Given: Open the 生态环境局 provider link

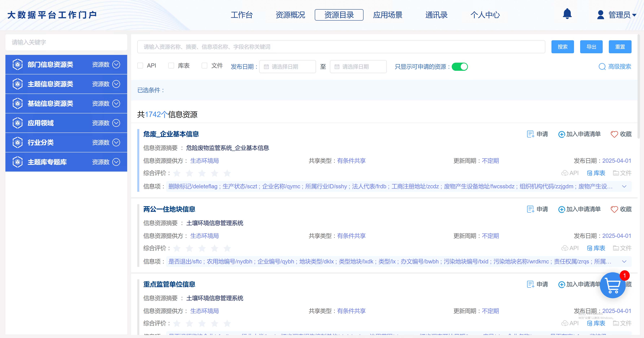Looking at the screenshot, I should click(205, 161).
